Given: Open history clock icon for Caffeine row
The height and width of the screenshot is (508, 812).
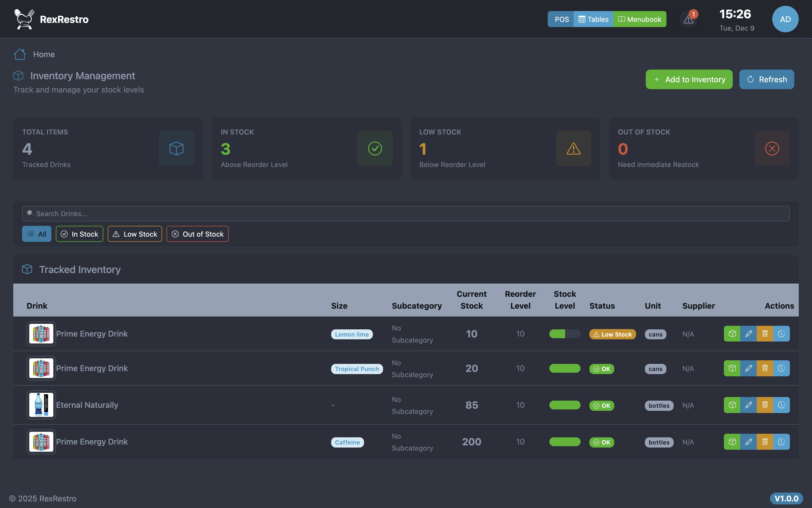Looking at the screenshot, I should point(781,441).
